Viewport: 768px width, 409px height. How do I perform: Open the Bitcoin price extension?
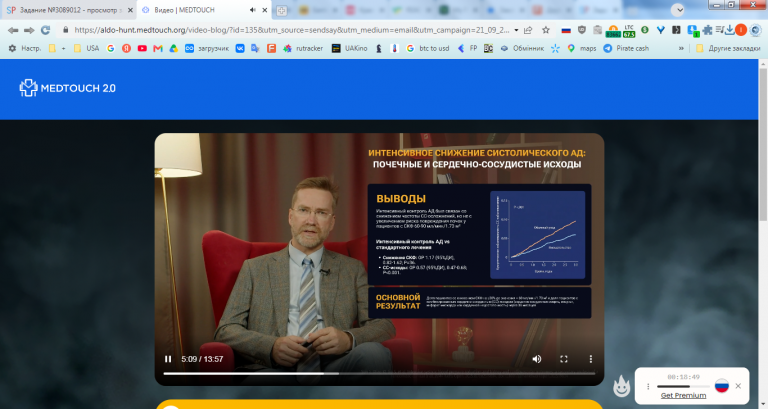pos(613,31)
